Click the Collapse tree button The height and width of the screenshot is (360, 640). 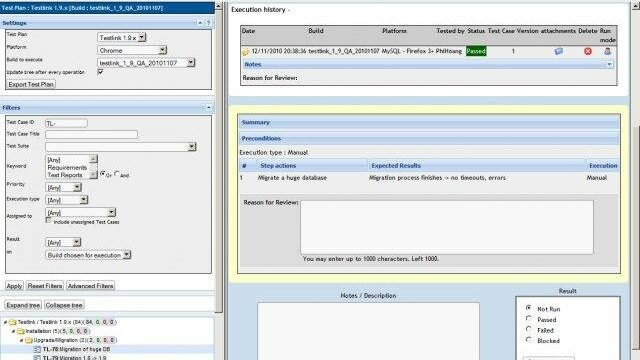64,305
